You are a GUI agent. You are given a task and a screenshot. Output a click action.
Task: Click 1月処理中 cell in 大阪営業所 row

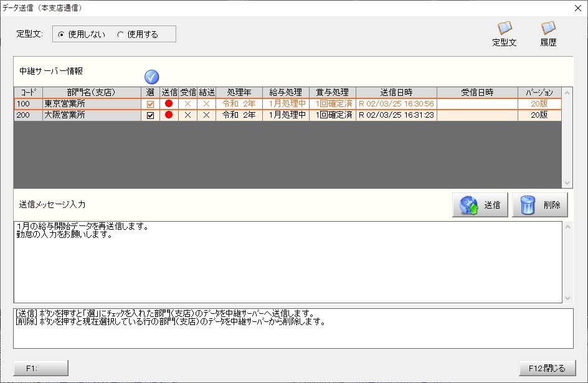point(286,115)
